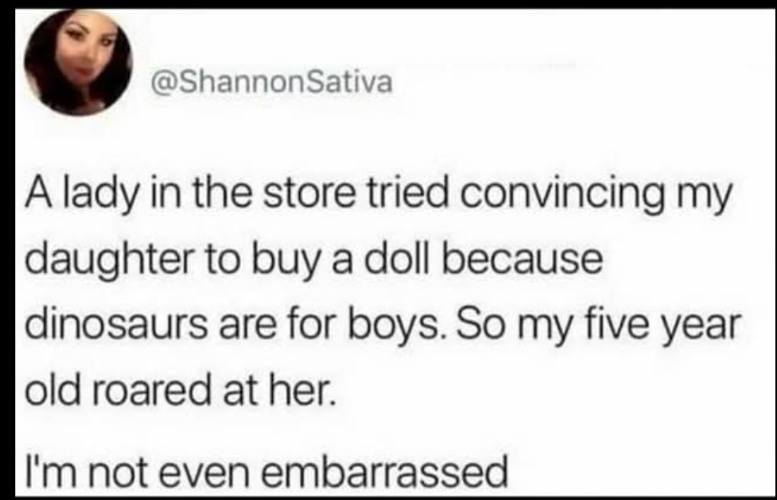Select the word "old" before "roared"
Screen dimensions: 777x500
(53, 390)
